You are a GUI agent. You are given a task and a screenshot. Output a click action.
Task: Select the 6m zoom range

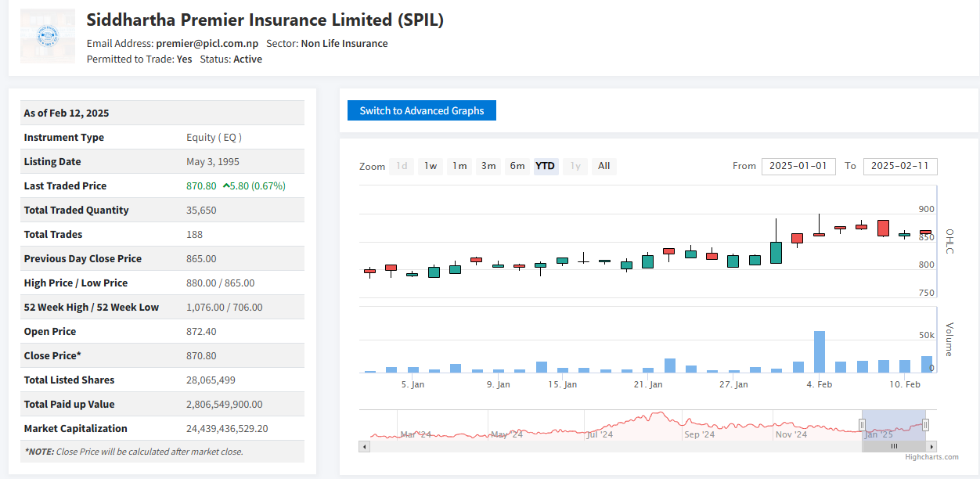click(517, 166)
